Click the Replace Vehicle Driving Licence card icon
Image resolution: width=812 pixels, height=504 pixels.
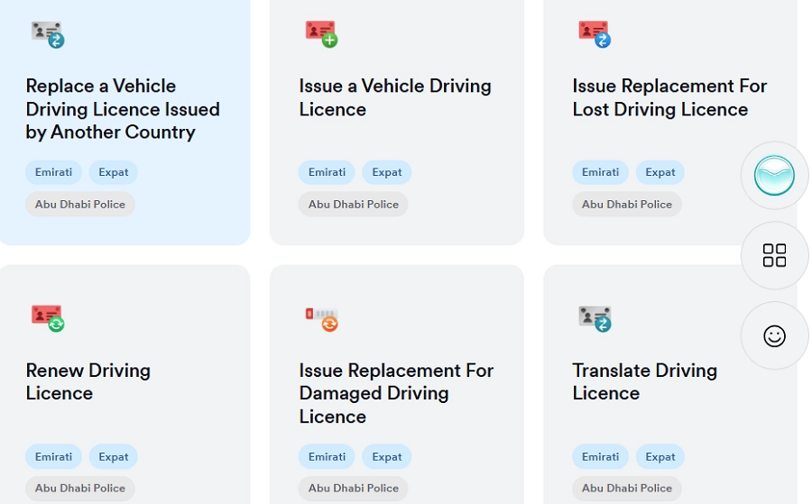48,34
